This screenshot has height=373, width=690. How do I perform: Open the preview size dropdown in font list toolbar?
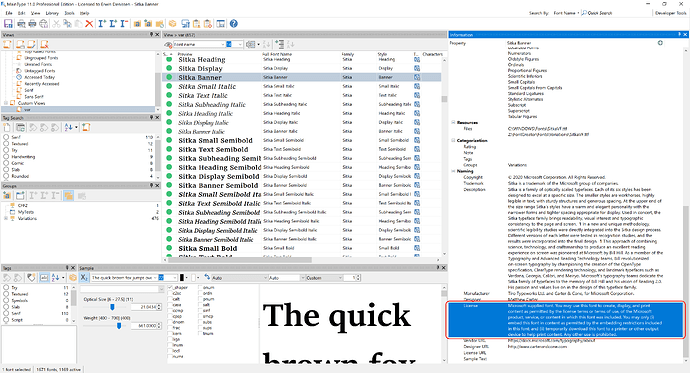click(240, 44)
